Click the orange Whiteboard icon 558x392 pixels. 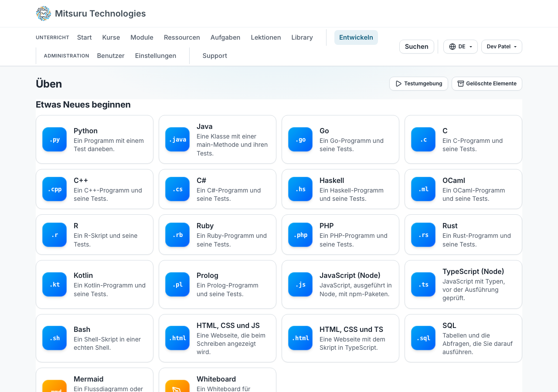point(177,386)
